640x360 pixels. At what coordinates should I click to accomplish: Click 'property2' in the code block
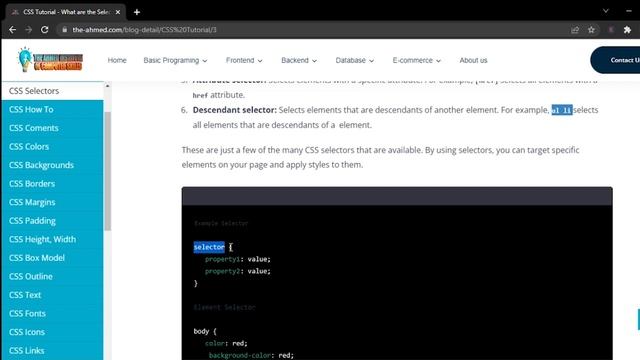point(222,271)
